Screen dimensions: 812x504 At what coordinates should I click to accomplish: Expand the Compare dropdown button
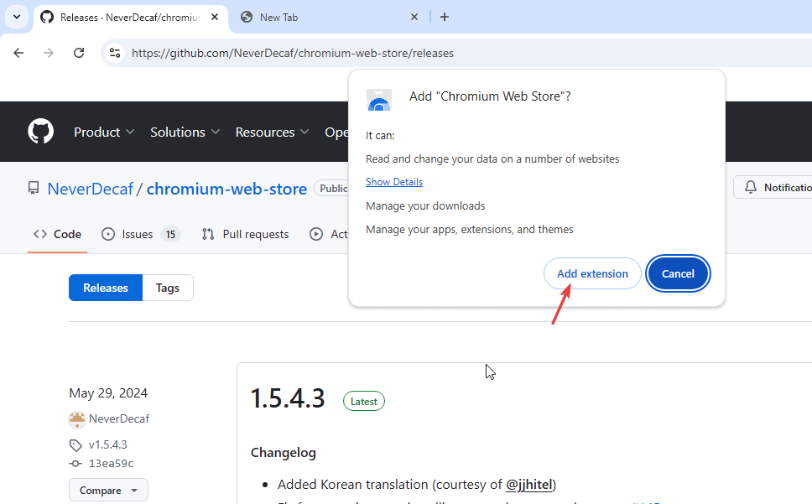coord(109,490)
